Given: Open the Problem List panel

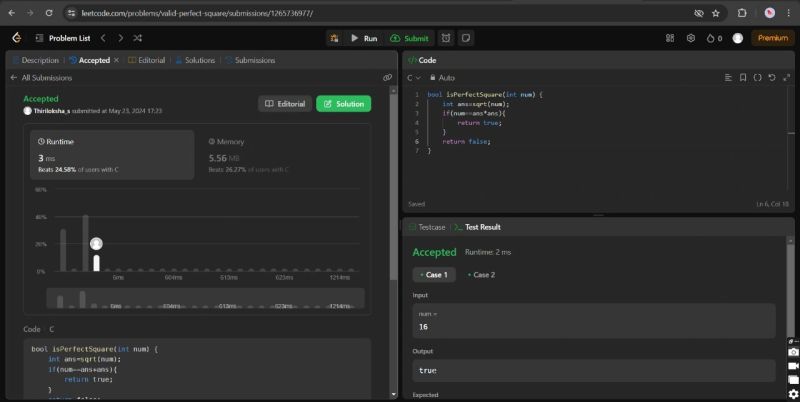Looking at the screenshot, I should pyautogui.click(x=63, y=38).
